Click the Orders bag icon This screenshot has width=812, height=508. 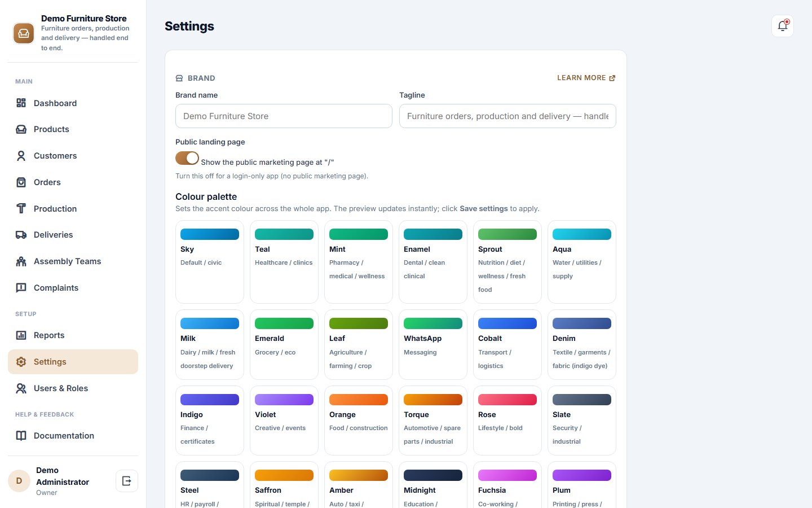[21, 182]
